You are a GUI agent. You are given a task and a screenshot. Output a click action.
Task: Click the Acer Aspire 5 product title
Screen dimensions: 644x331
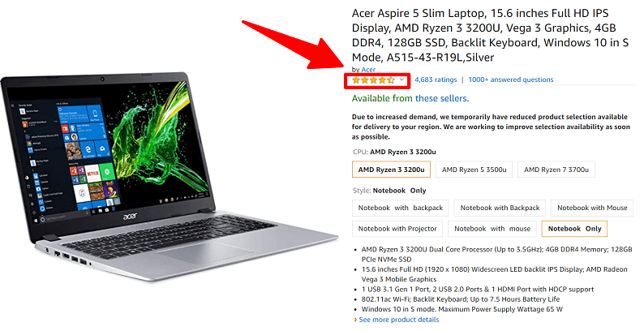490,36
